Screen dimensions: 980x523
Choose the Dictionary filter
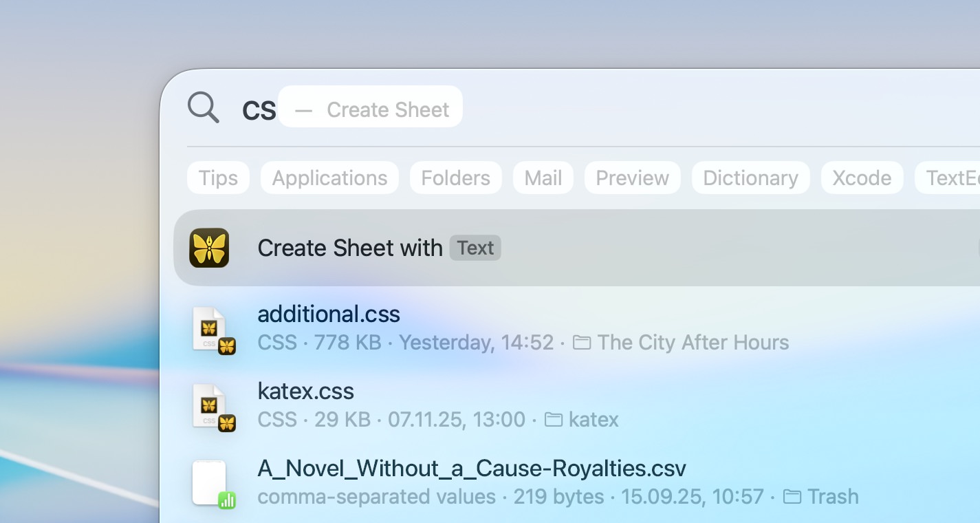[x=750, y=178]
